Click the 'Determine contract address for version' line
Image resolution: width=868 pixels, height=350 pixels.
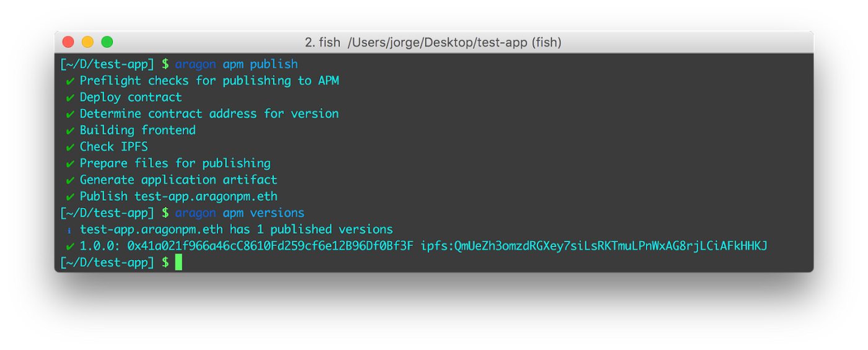point(209,114)
